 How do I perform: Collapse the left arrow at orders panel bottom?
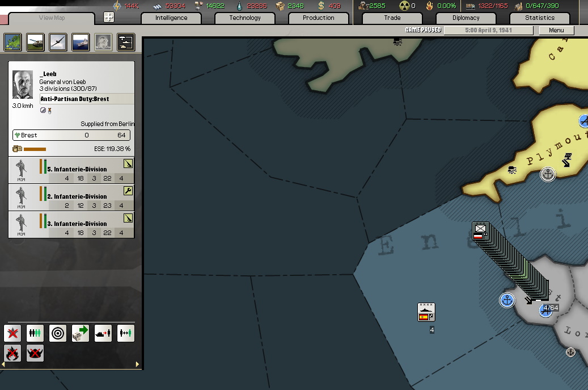click(x=3, y=365)
